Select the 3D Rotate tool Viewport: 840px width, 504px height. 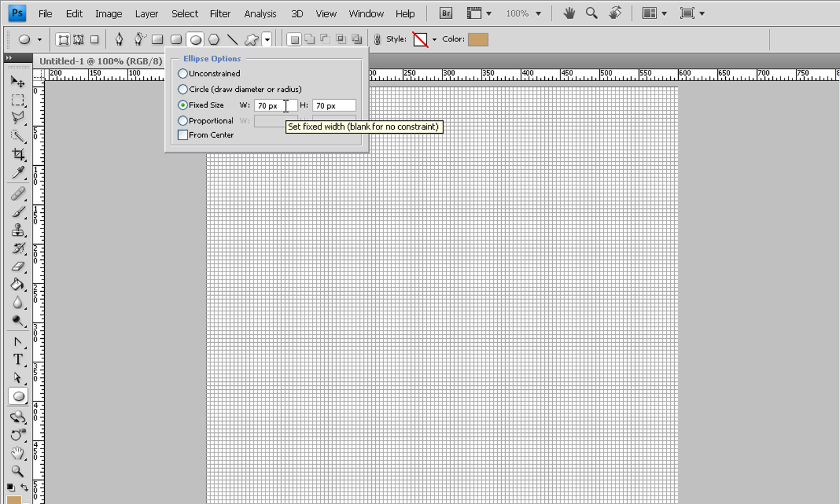pos(18,417)
